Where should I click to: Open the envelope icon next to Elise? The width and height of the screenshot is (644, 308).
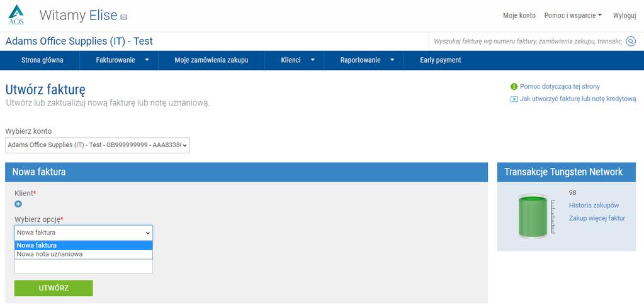[123, 17]
